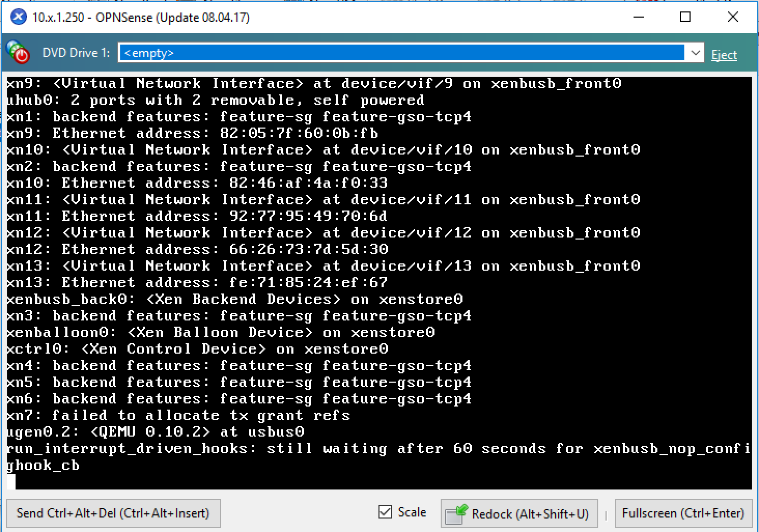Click the Eject link
The width and height of the screenshot is (759, 532).
(x=724, y=55)
